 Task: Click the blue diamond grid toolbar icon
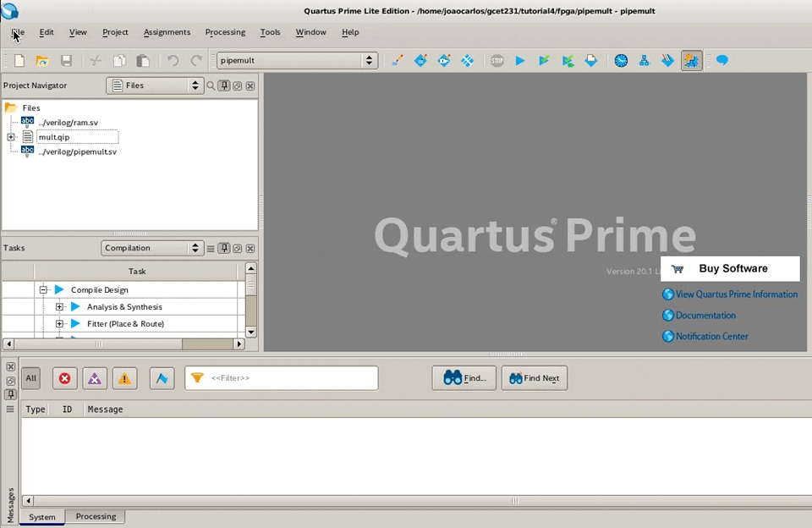click(x=467, y=61)
